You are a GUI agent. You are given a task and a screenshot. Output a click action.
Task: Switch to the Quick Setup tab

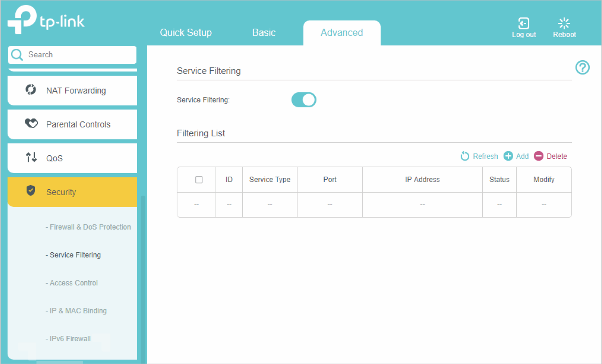click(185, 33)
